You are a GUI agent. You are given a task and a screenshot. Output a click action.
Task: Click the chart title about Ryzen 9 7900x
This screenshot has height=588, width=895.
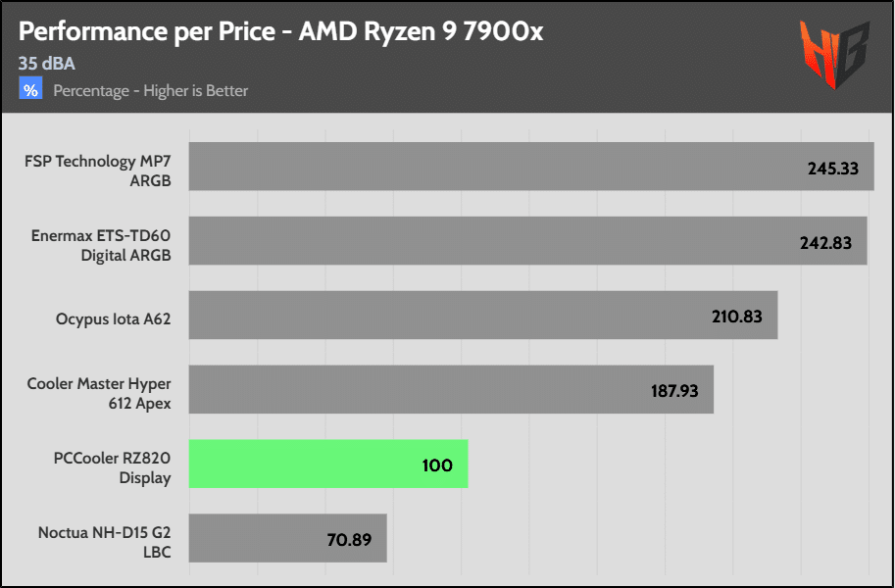point(280,31)
